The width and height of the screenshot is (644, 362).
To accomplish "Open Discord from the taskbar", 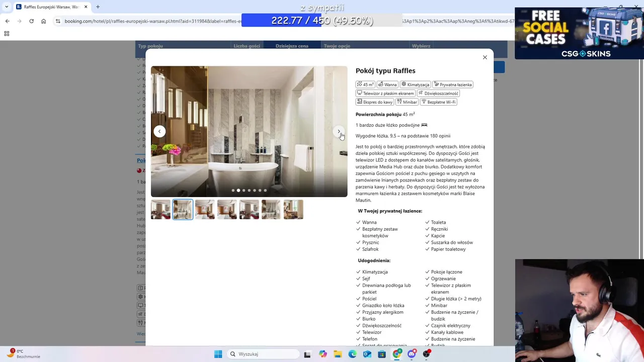I will click(x=412, y=354).
